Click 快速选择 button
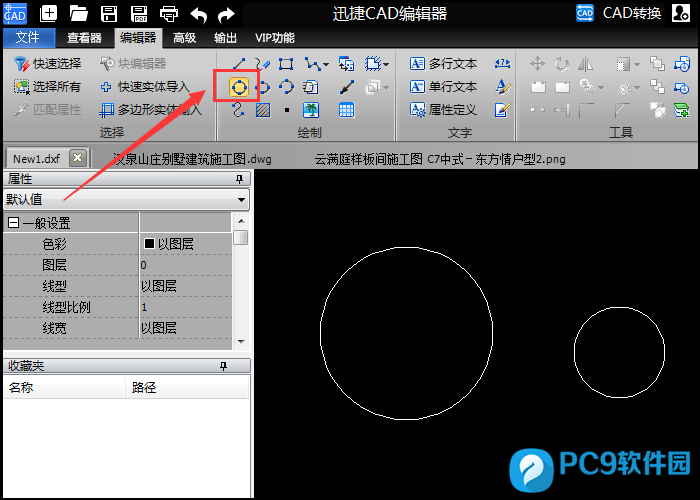700x500 pixels. coord(47,63)
